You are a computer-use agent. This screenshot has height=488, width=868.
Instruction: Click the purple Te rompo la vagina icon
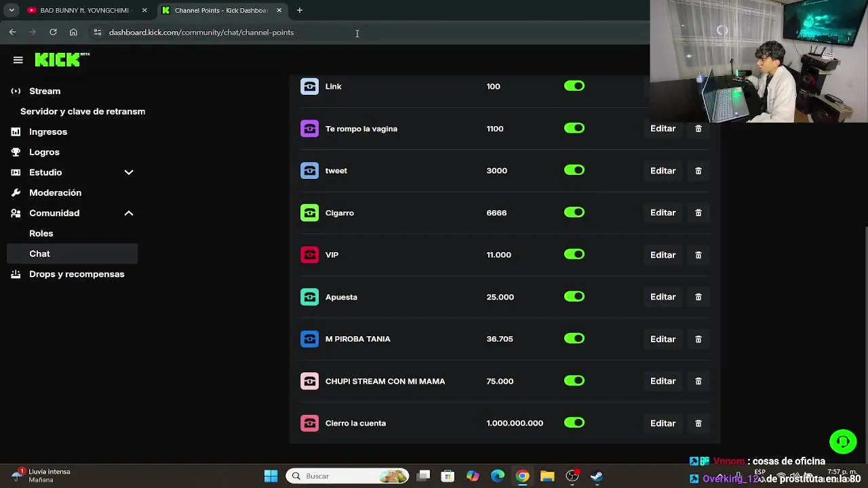click(309, 128)
